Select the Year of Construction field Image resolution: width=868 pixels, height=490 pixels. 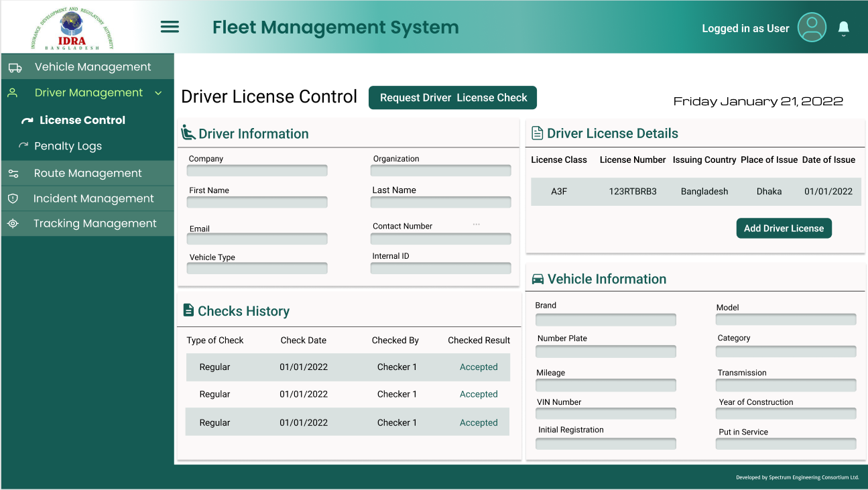786,414
